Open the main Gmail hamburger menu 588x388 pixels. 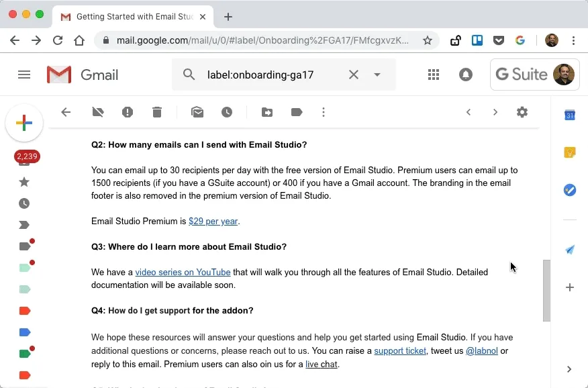(x=24, y=75)
